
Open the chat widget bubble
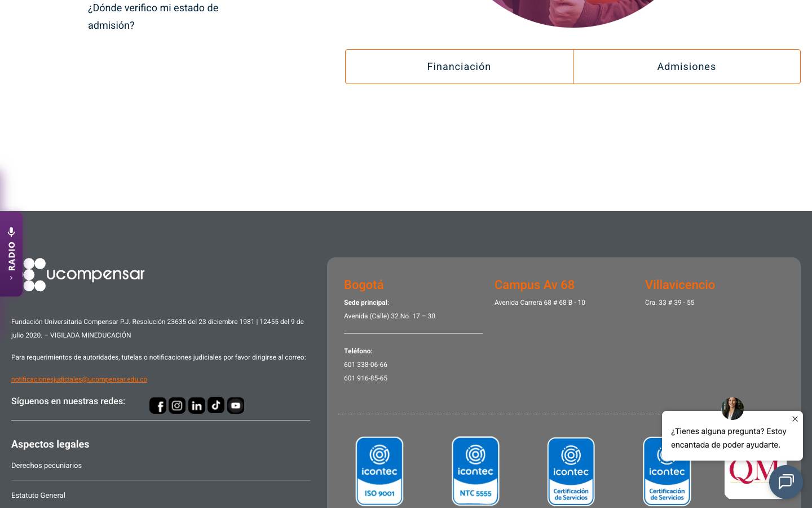point(786,482)
